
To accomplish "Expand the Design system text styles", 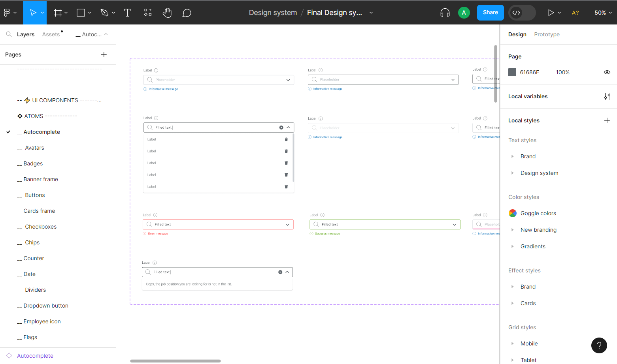I will (x=513, y=173).
